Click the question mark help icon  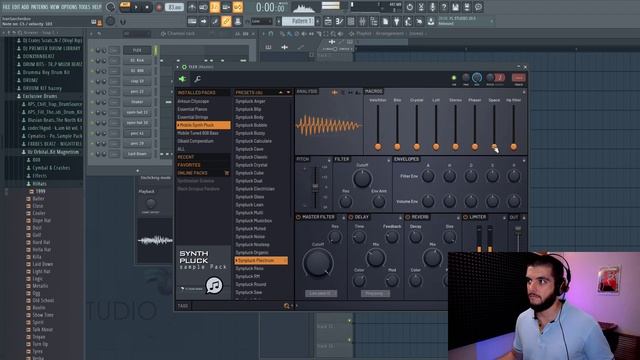444,7
